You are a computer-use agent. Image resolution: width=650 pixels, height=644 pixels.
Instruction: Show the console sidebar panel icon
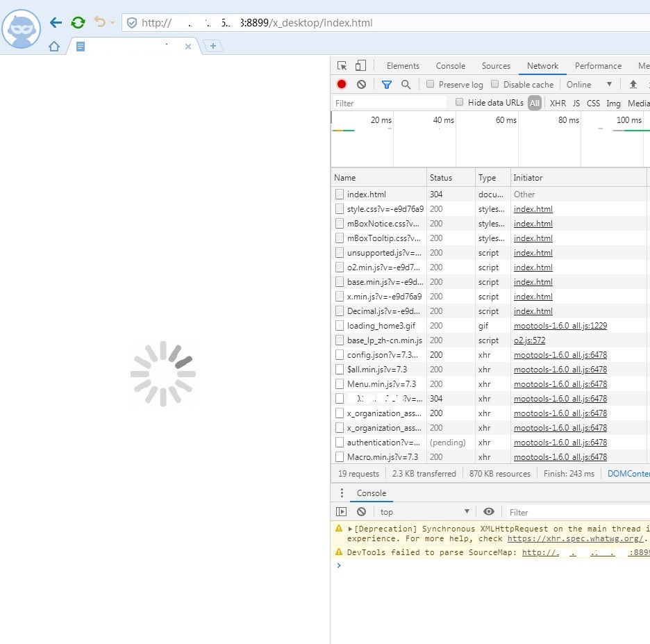point(341,512)
